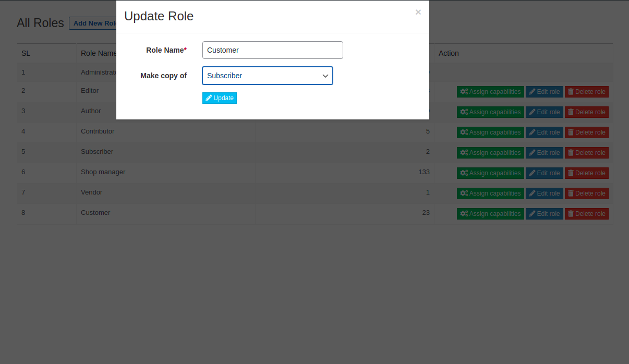Delete the Shop manager role
Image resolution: width=629 pixels, height=364 pixels.
[587, 173]
